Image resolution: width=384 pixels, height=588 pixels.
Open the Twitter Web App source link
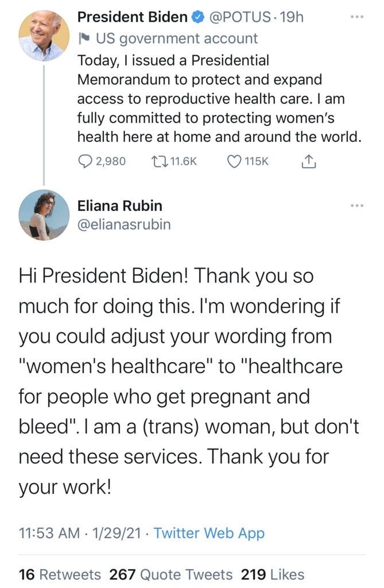click(209, 533)
